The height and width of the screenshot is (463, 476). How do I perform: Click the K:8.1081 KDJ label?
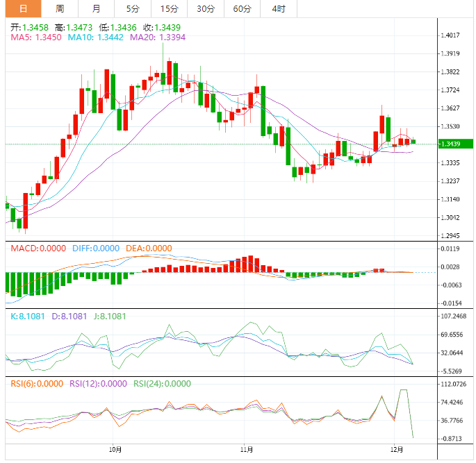28,317
